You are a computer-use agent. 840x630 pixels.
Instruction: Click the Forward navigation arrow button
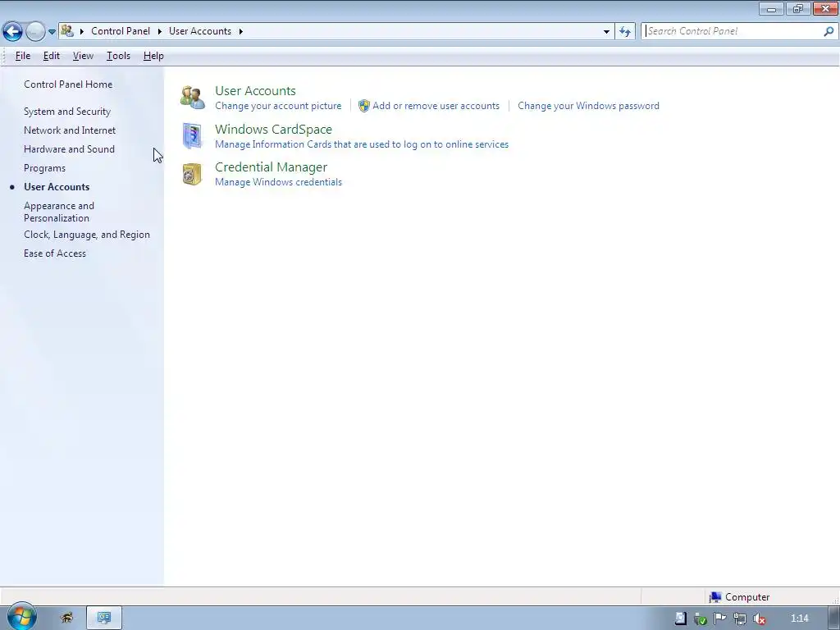tap(35, 32)
